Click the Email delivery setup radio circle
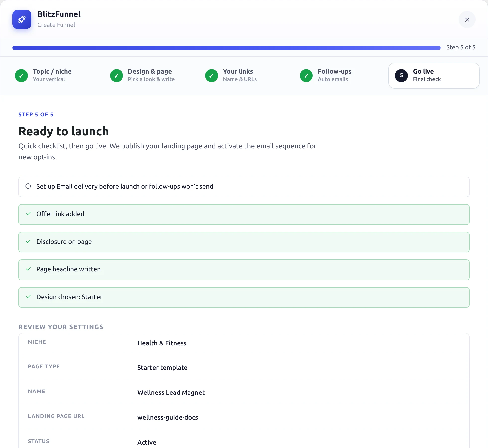This screenshot has width=488, height=448. [28, 186]
